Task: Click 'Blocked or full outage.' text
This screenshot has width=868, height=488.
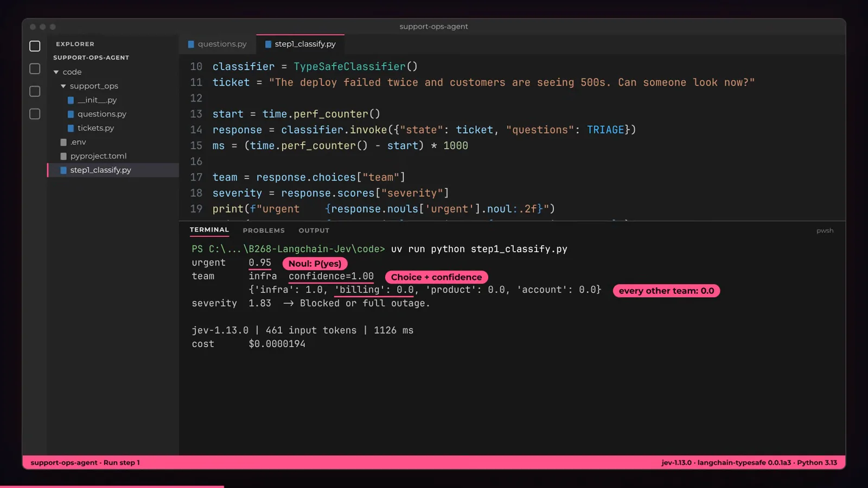Action: pos(365,303)
